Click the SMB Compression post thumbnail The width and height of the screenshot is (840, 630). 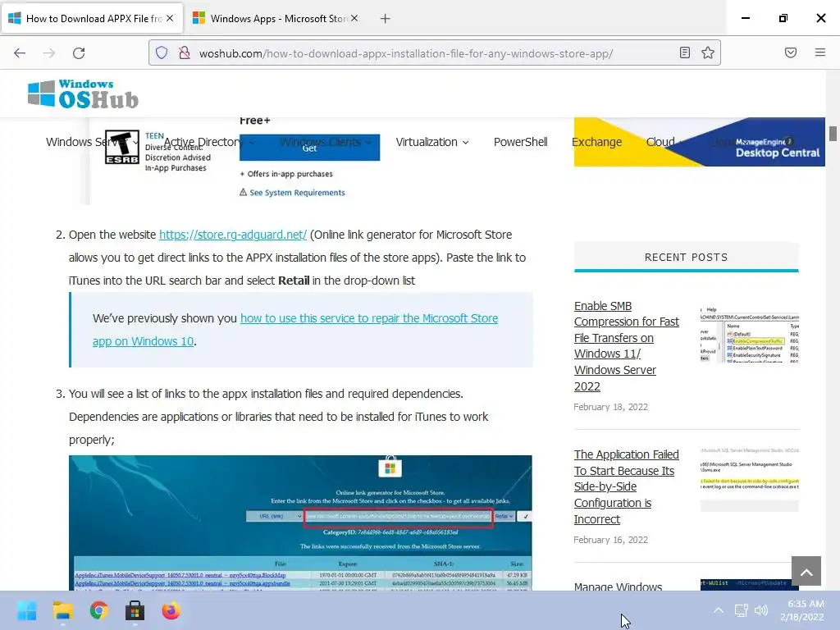pyautogui.click(x=750, y=335)
